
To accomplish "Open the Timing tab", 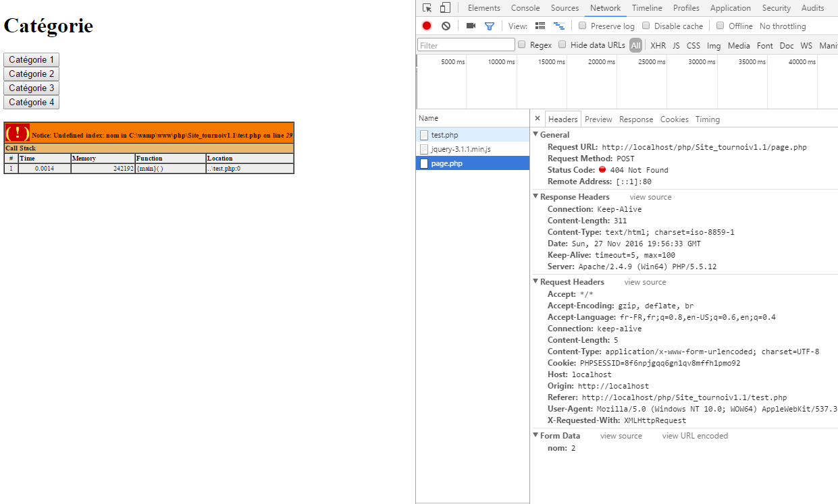I will pos(707,119).
